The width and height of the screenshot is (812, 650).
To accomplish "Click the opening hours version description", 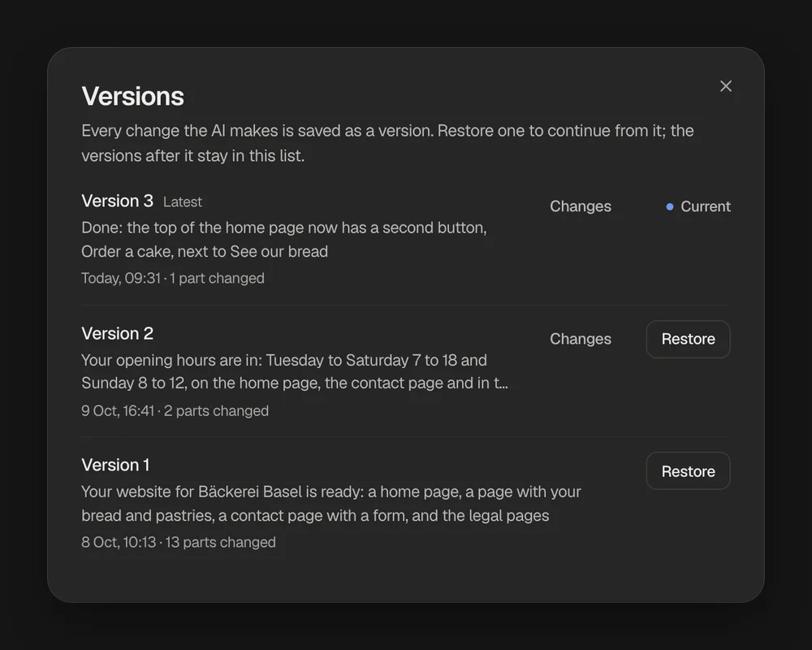I will (295, 371).
